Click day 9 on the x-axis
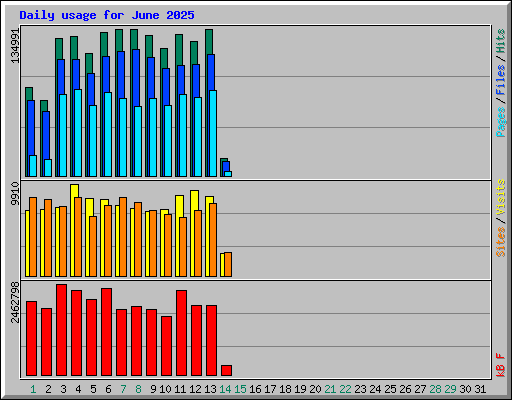The image size is (512, 400). (x=153, y=389)
